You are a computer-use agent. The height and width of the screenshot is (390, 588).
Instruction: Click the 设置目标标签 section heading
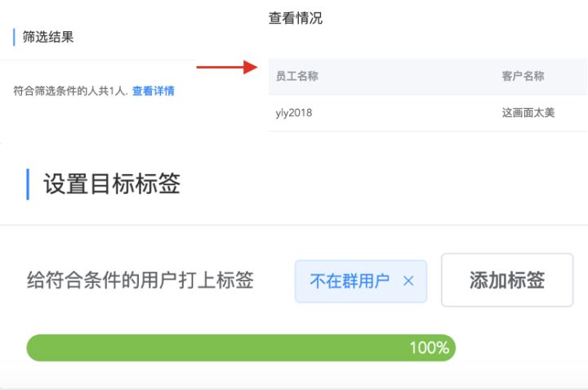(x=112, y=184)
